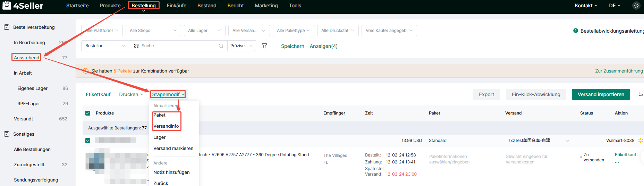The width and height of the screenshot is (644, 186).
Task: Open the green help icon for Bestellabwicklungsanleitung
Action: pyautogui.click(x=576, y=31)
